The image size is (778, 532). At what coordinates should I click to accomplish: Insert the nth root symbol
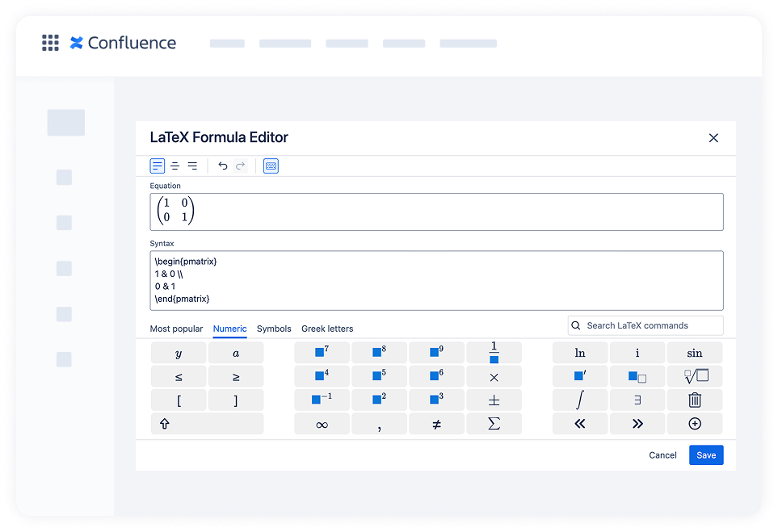(694, 376)
